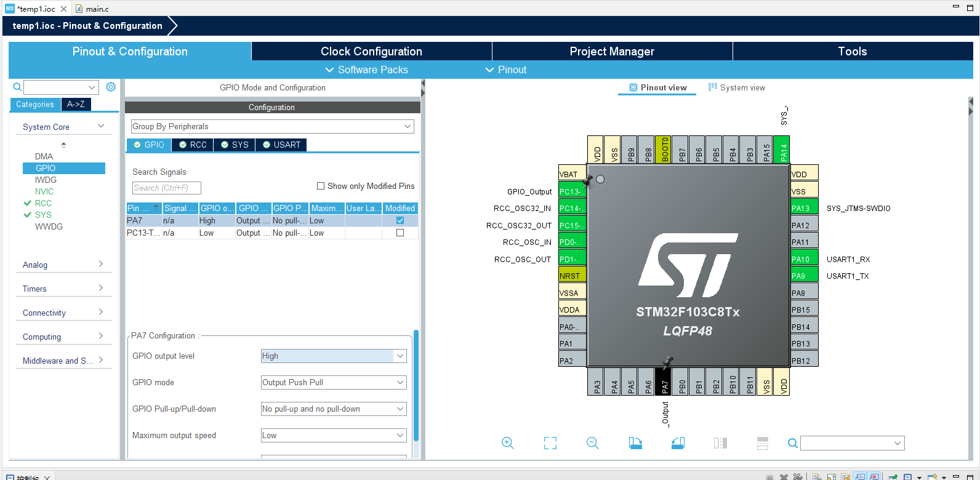Select the SYS peripheral tab
The width and height of the screenshot is (980, 480).
coord(235,145)
